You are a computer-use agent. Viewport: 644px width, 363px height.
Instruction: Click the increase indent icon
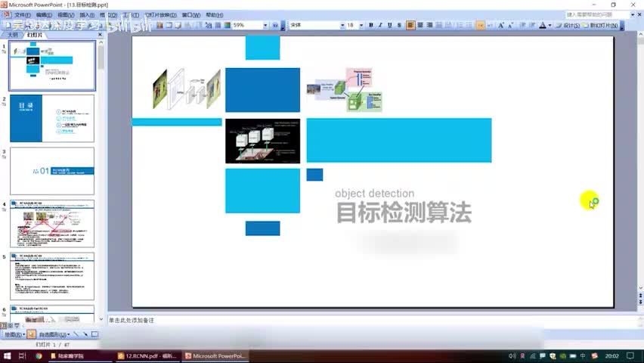(532, 25)
